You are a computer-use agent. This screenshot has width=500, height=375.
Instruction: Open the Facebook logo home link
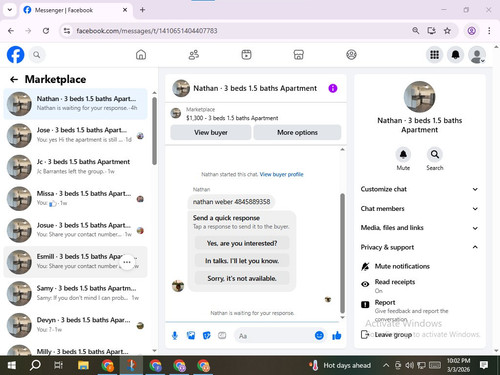[15, 55]
